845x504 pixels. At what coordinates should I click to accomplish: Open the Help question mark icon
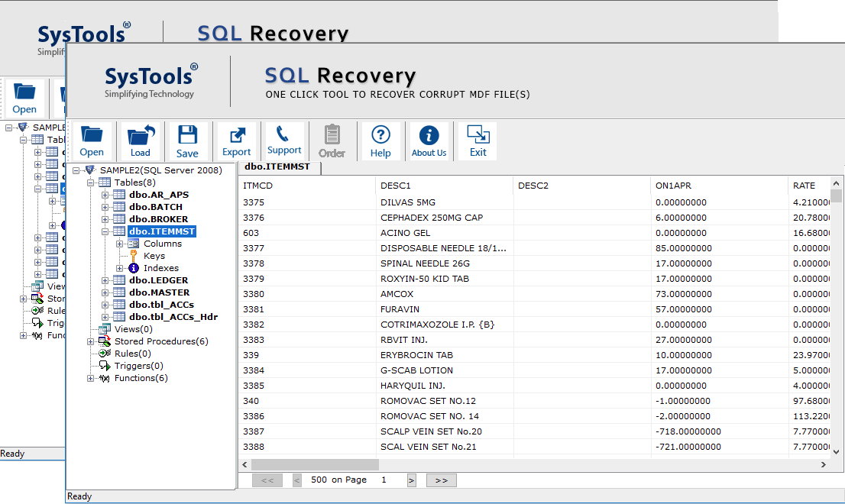point(380,134)
